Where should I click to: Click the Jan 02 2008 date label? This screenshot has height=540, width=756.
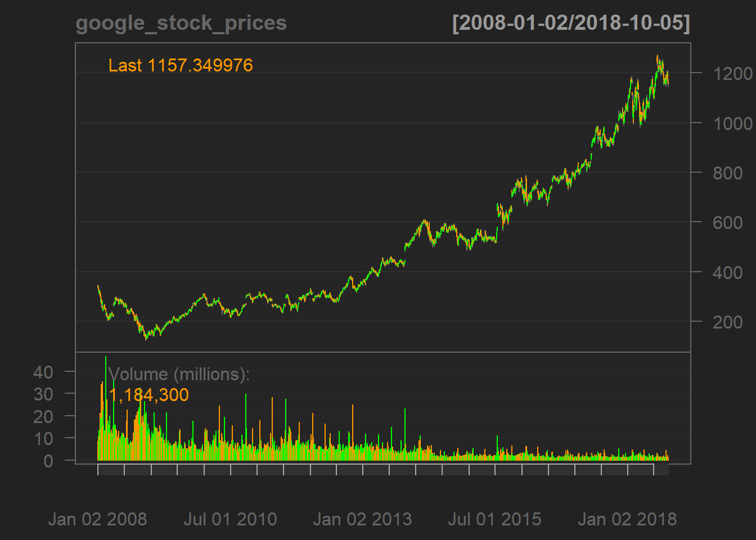point(97,519)
